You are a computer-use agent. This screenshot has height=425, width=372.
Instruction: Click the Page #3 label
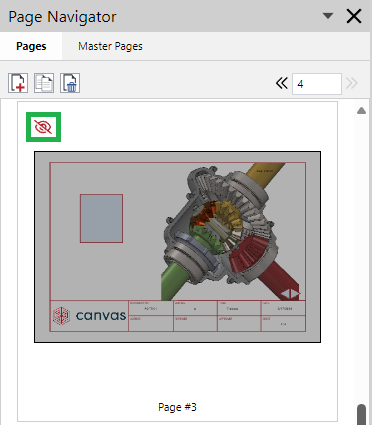(177, 407)
